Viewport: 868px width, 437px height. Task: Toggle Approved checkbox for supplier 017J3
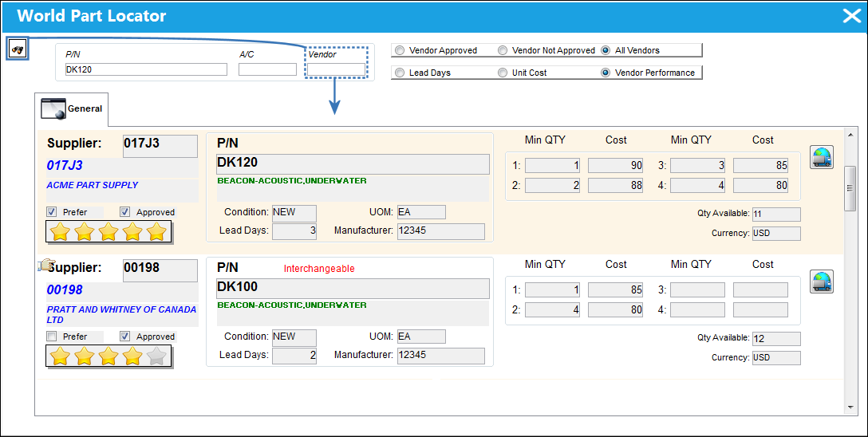(x=125, y=212)
